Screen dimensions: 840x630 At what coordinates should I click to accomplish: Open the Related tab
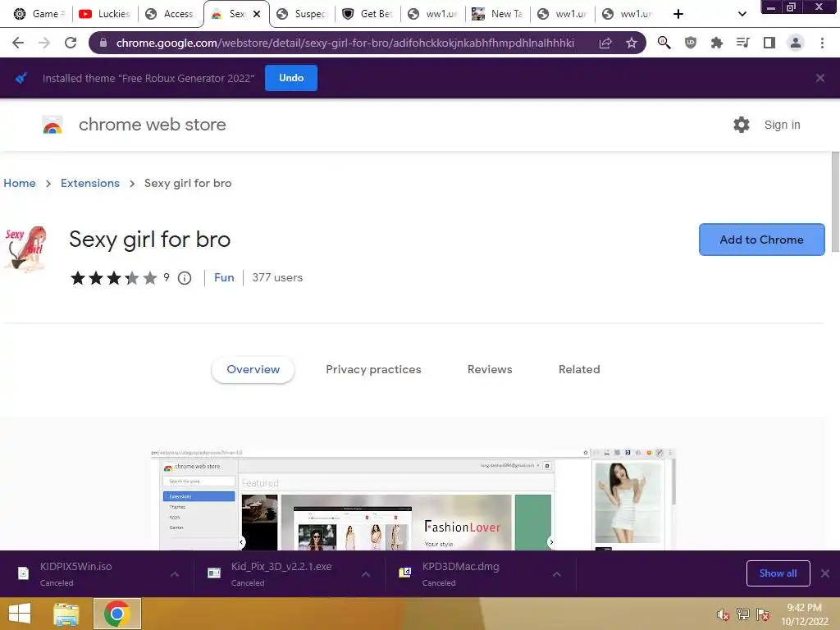click(579, 370)
